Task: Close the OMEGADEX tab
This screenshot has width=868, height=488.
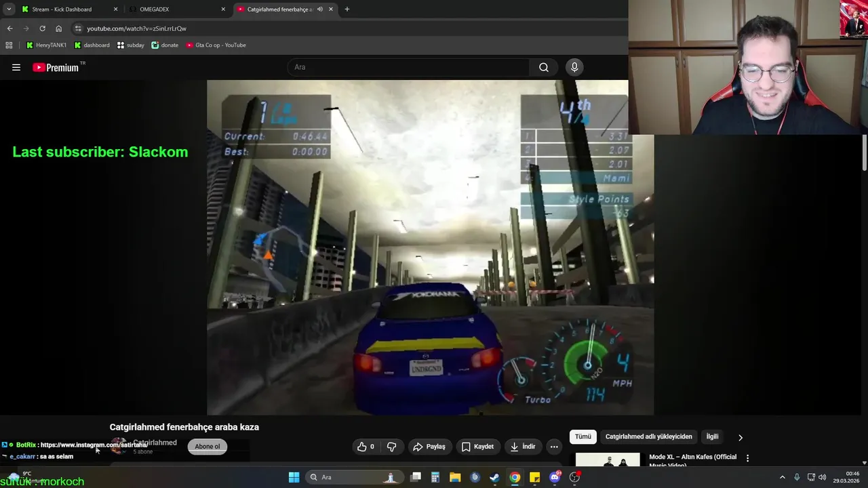Action: [x=223, y=9]
